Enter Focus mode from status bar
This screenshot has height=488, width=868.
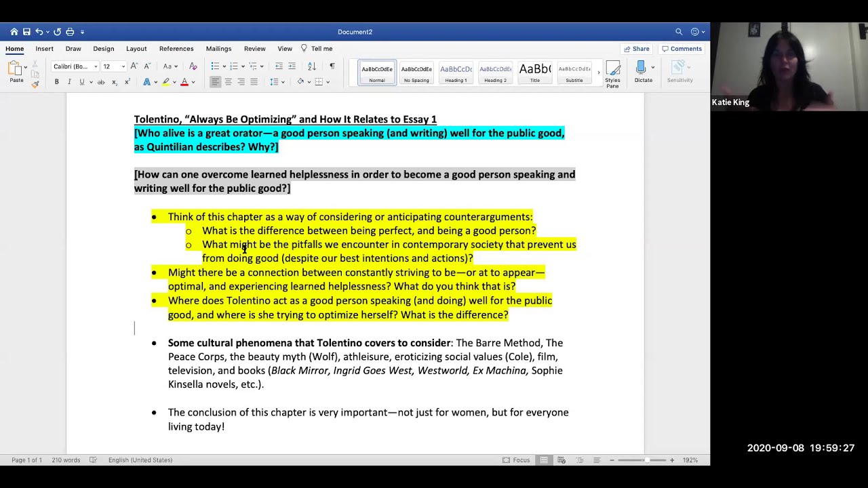[x=516, y=460]
